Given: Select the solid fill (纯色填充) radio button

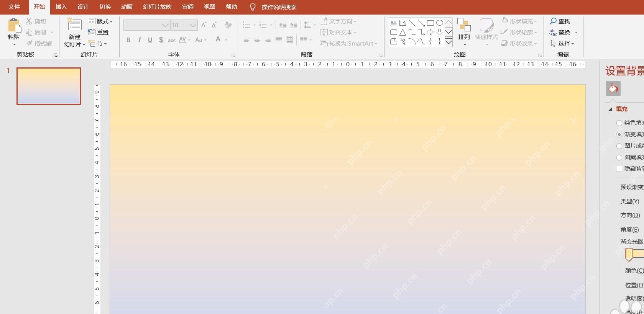Looking at the screenshot, I should click(x=619, y=123).
